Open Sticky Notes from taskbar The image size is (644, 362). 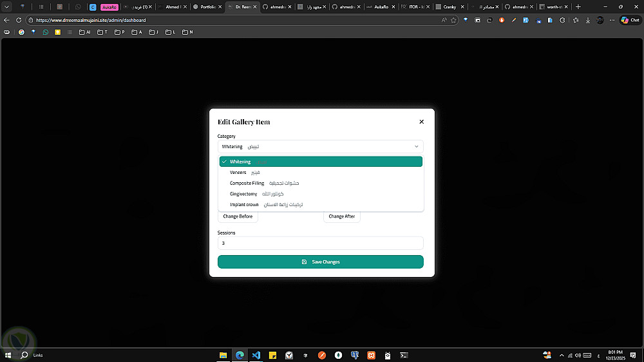[x=272, y=355]
